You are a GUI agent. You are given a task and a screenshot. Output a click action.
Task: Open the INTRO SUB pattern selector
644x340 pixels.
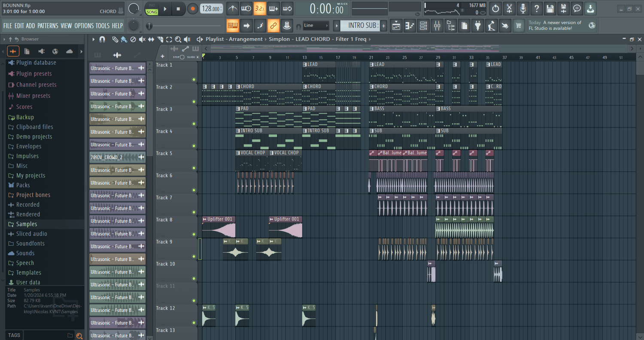pos(361,25)
